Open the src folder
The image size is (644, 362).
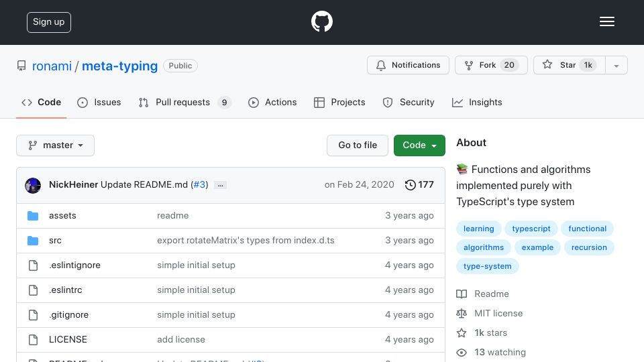[x=55, y=241]
